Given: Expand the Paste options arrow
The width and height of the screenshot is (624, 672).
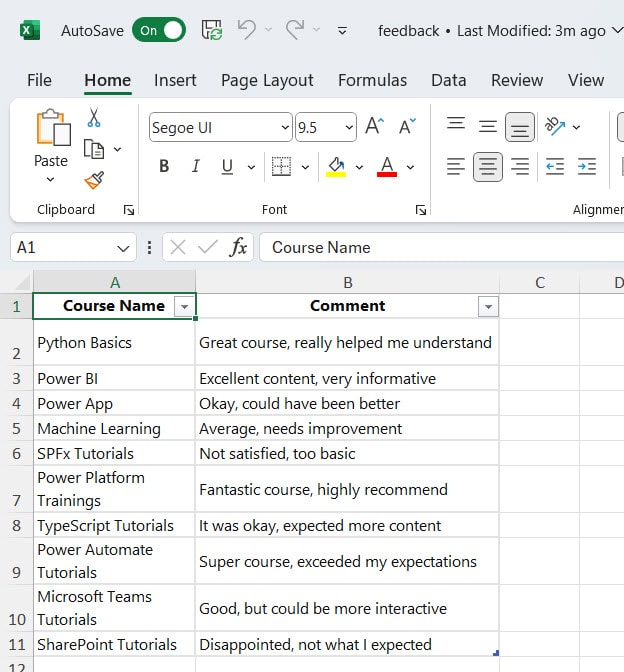Looking at the screenshot, I should pos(51,179).
